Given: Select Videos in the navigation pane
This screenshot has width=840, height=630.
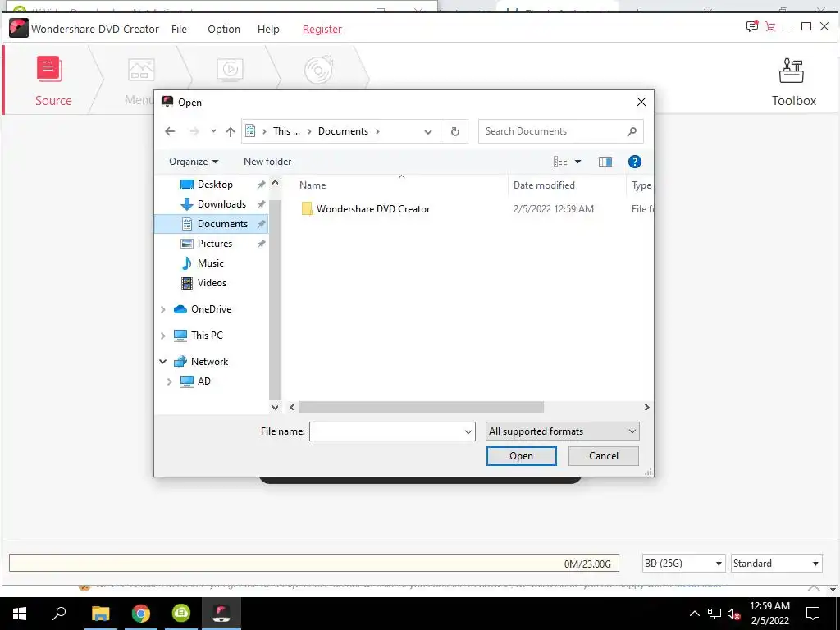Looking at the screenshot, I should (x=212, y=283).
